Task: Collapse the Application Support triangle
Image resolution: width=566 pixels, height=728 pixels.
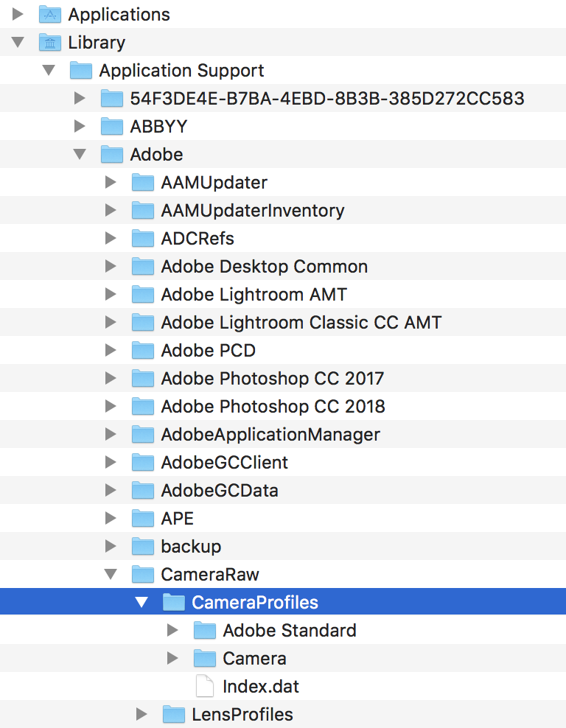Action: (49, 71)
